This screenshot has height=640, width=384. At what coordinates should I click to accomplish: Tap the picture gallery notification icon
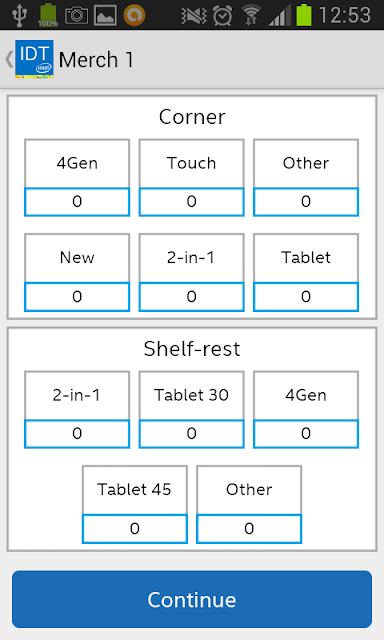coord(105,15)
